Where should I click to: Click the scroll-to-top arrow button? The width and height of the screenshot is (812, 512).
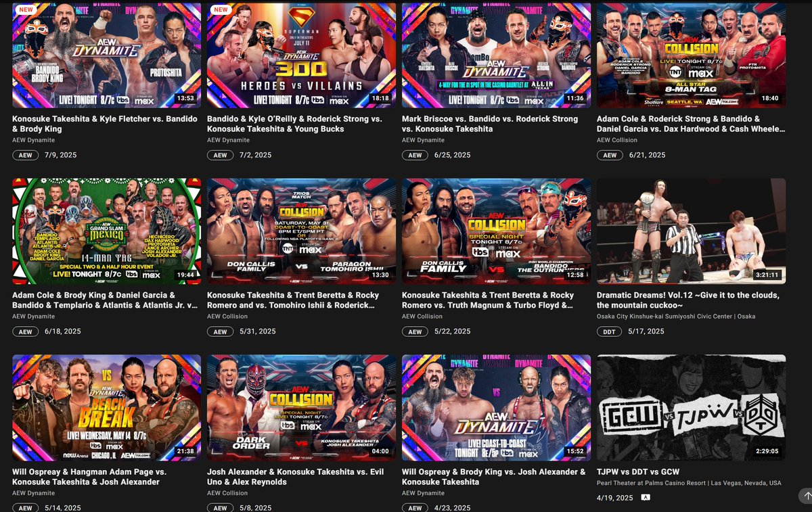coord(805,496)
